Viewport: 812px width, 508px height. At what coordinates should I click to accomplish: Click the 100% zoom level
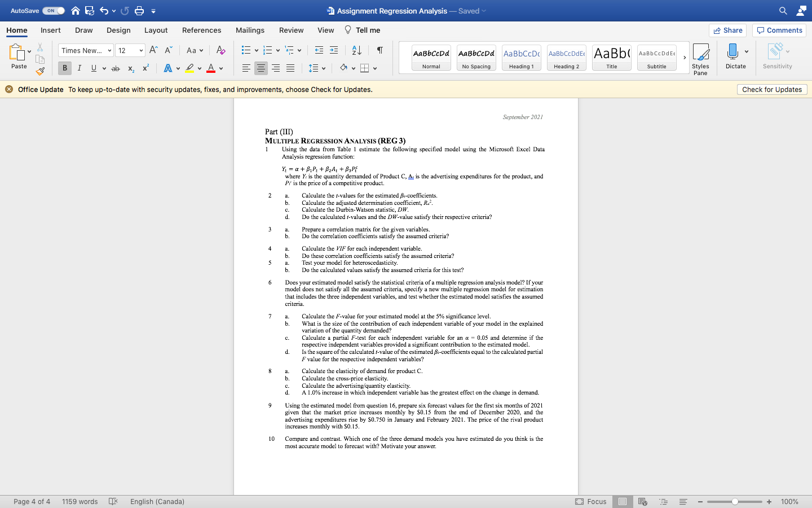[789, 501]
